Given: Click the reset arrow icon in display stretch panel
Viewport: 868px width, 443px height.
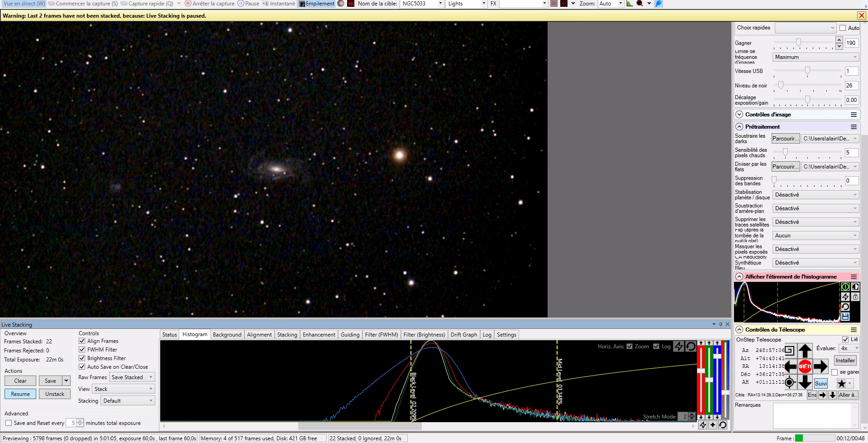Looking at the screenshot, I should [x=845, y=307].
